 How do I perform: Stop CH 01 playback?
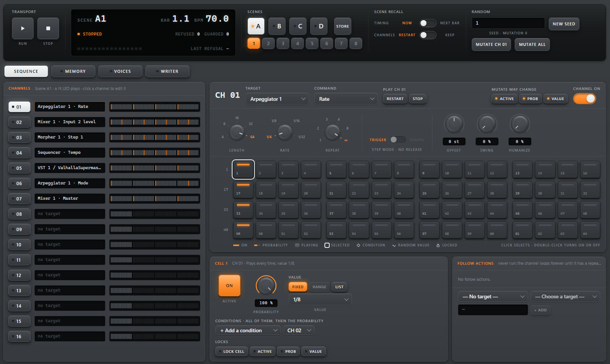(418, 99)
